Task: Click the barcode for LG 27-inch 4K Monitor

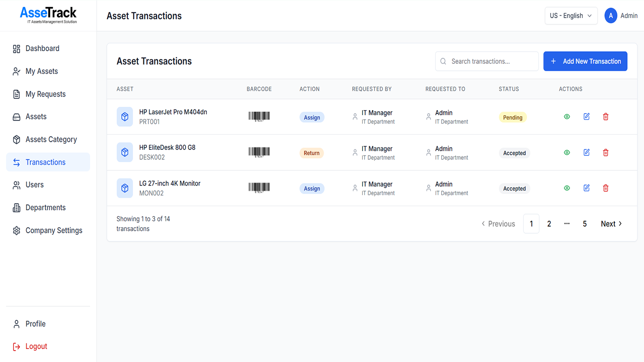Action: tap(259, 188)
